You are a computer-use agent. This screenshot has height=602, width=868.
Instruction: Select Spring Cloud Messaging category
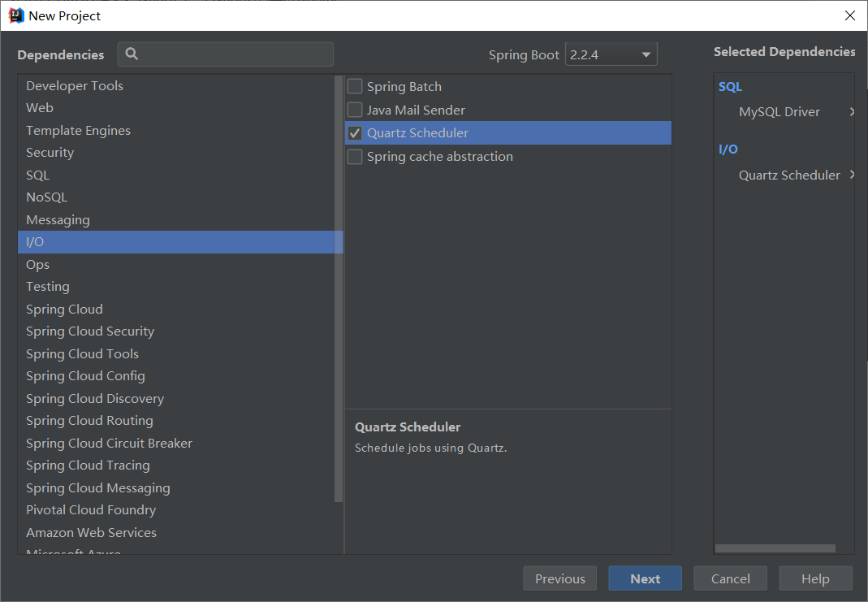point(176,488)
